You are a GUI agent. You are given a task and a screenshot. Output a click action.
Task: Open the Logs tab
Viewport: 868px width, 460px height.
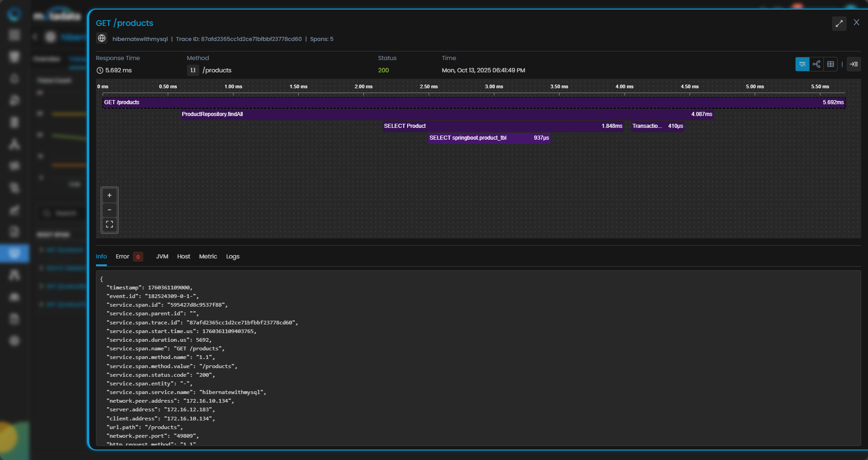(232, 257)
